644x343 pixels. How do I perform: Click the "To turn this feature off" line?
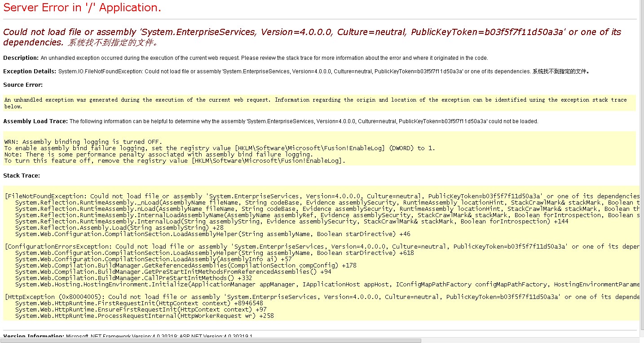(x=175, y=160)
